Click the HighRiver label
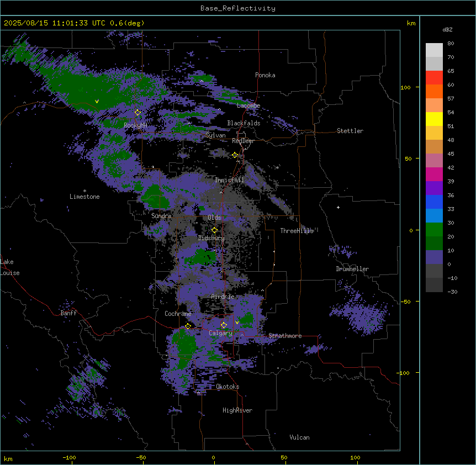This screenshot has height=465, width=476. point(237,410)
